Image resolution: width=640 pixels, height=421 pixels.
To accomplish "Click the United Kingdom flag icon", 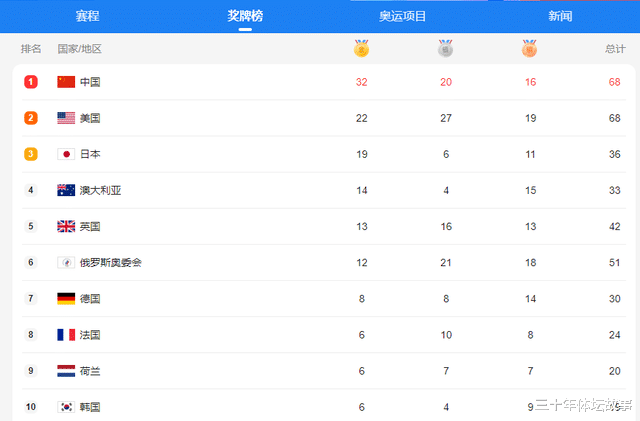I will (66, 226).
